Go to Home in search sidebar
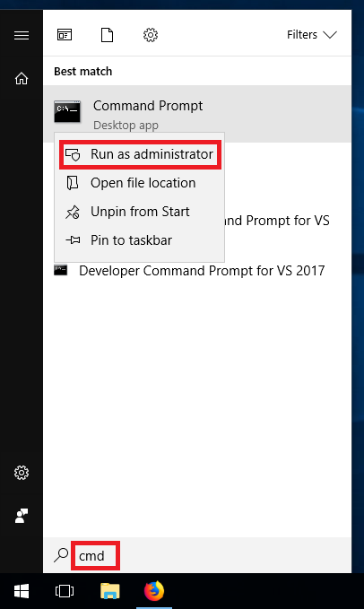Screen dimensions: 364x609 click(x=22, y=78)
